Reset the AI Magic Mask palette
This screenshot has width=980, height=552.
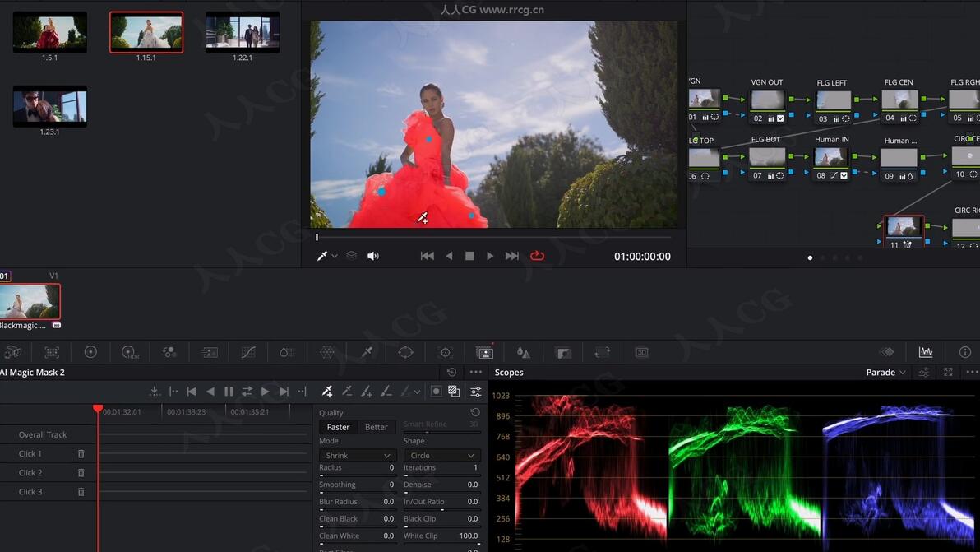click(x=452, y=373)
